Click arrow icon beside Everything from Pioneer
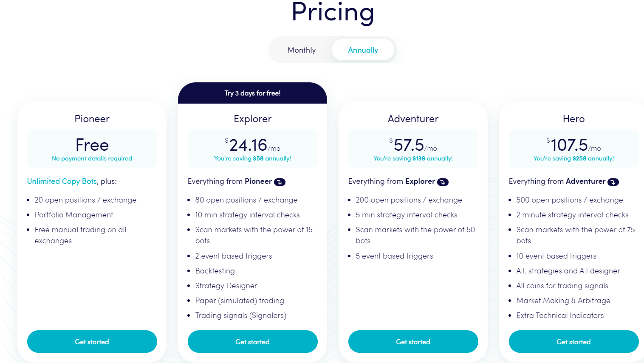 click(280, 182)
